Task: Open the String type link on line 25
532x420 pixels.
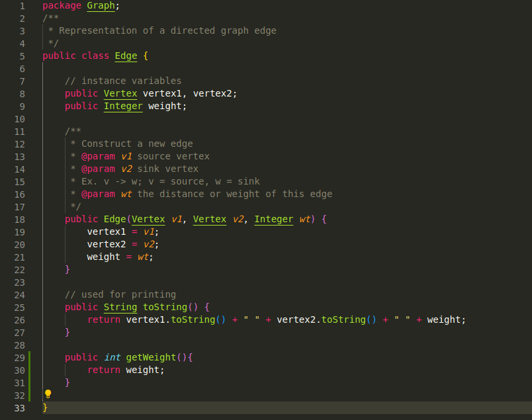Action: click(120, 307)
